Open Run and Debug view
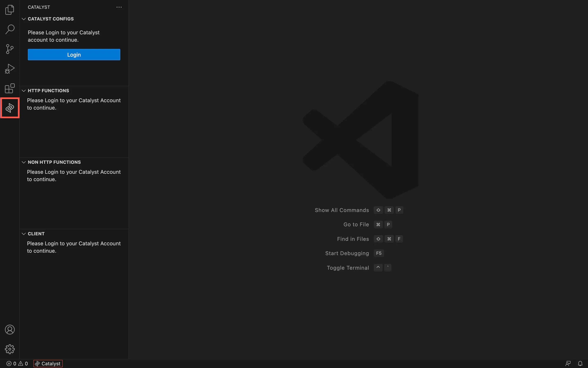 (x=10, y=69)
